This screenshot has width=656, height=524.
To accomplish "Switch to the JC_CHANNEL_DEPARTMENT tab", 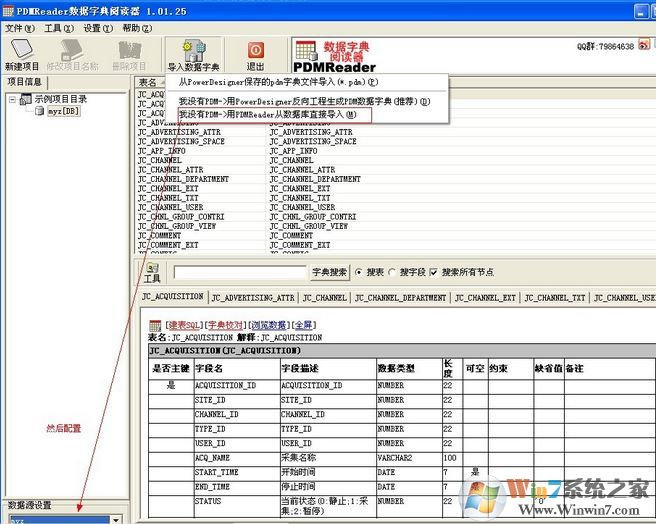I will 400,298.
